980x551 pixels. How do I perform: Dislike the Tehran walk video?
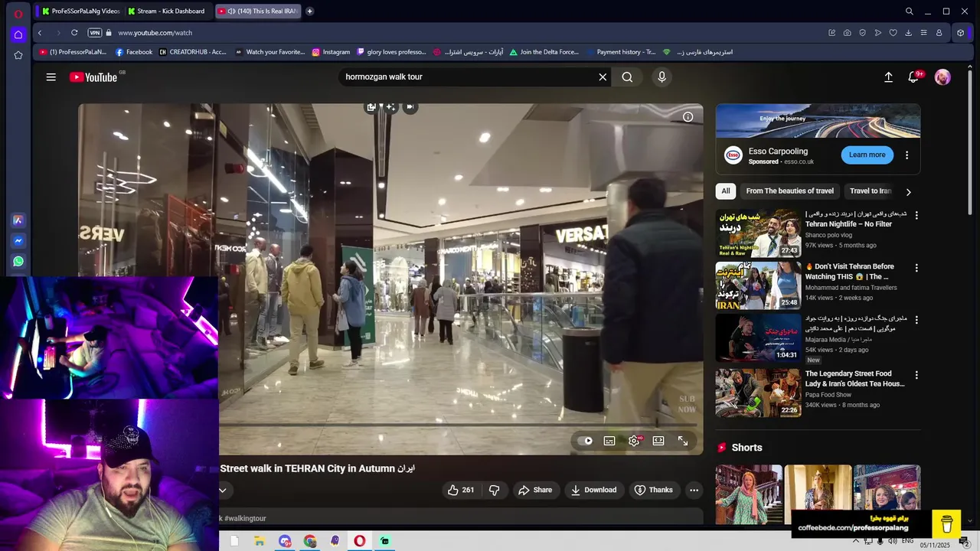tap(495, 490)
